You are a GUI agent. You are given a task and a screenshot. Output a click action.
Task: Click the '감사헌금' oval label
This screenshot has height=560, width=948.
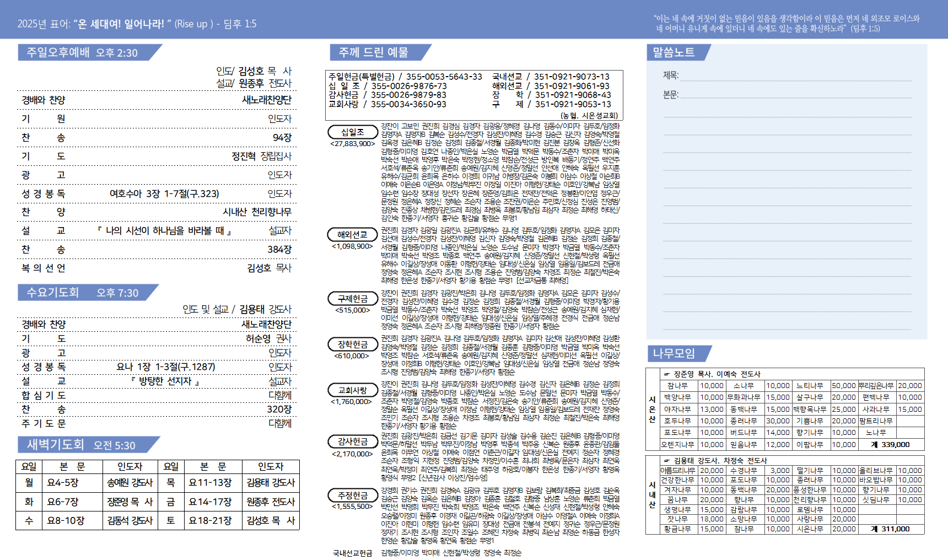353,441
